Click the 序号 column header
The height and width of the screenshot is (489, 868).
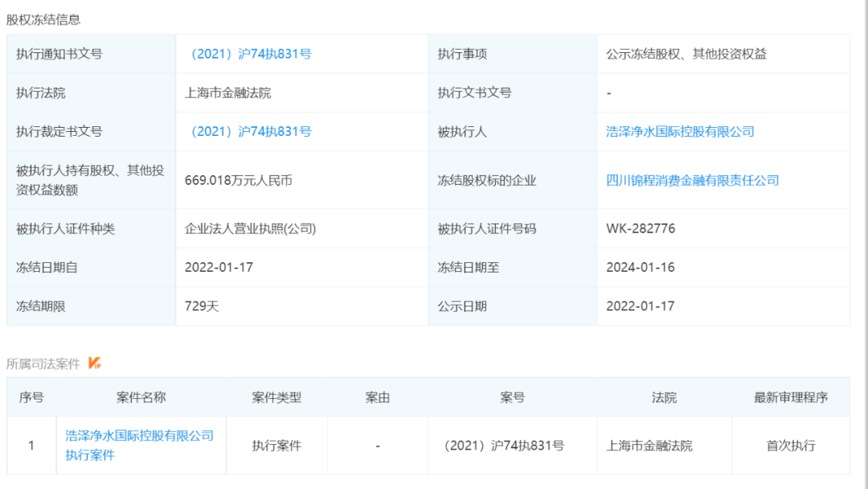point(31,397)
